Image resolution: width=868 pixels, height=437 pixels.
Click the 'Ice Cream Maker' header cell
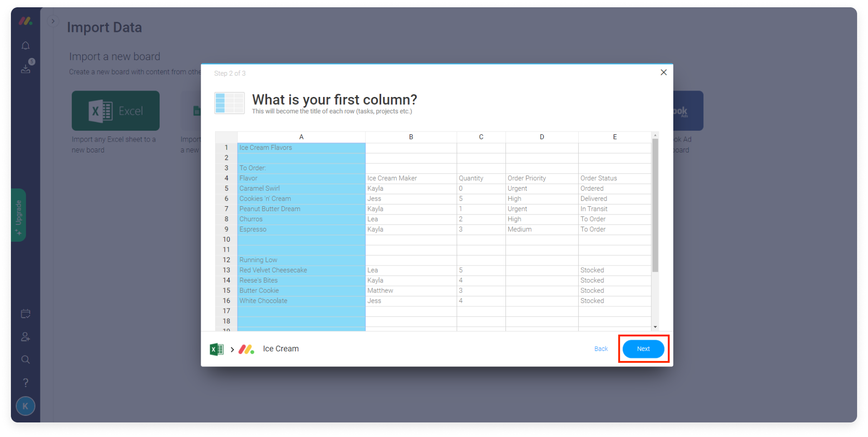[x=411, y=178]
